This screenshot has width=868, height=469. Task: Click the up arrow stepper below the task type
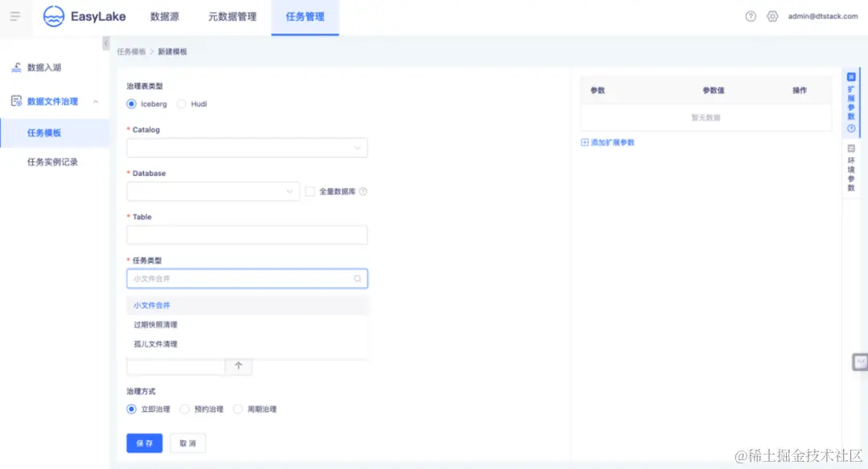coord(239,366)
